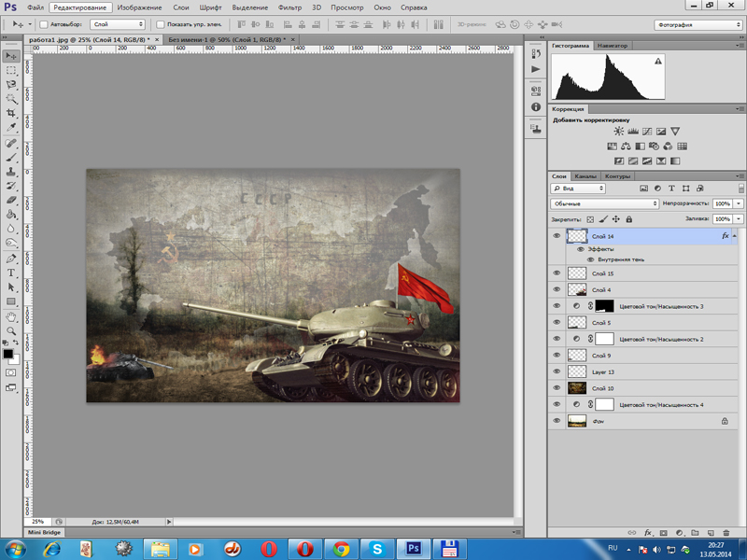Open tool preset picker arrow

[30, 24]
